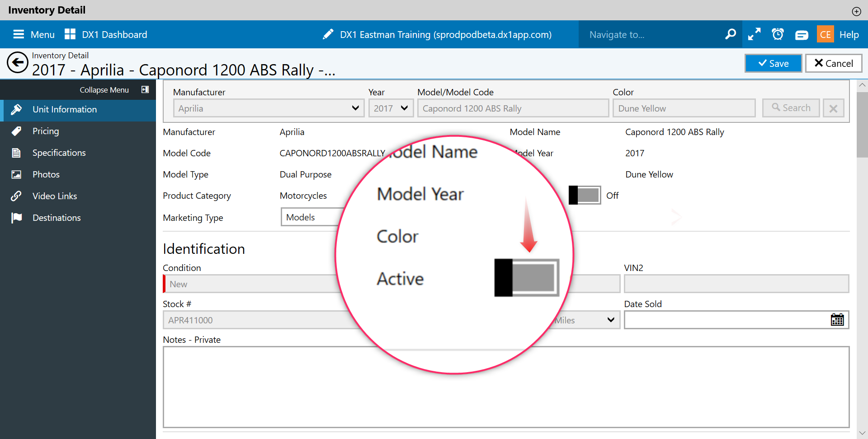Click the Unit Information wrench icon

point(16,109)
